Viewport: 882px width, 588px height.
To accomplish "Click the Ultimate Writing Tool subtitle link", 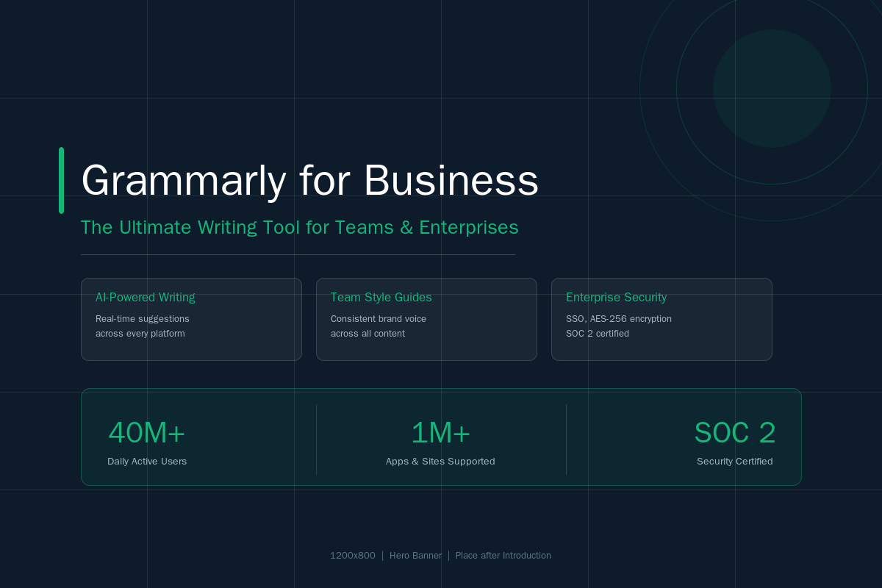I will point(299,228).
